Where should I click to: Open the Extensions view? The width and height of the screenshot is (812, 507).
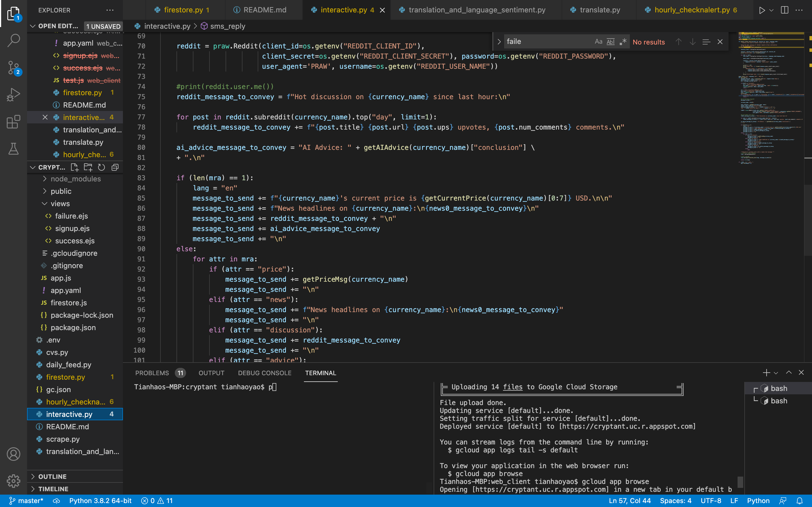[14, 122]
